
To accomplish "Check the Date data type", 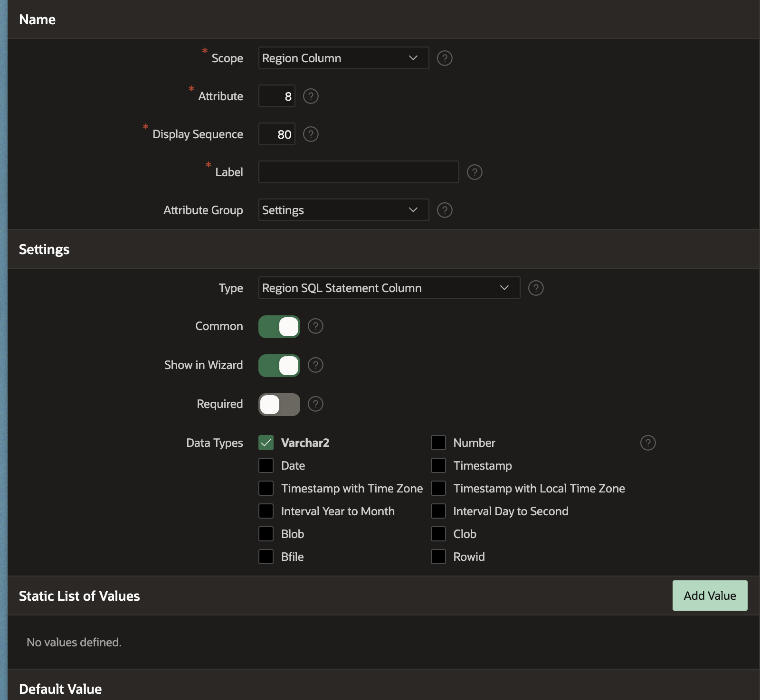I will pyautogui.click(x=266, y=465).
